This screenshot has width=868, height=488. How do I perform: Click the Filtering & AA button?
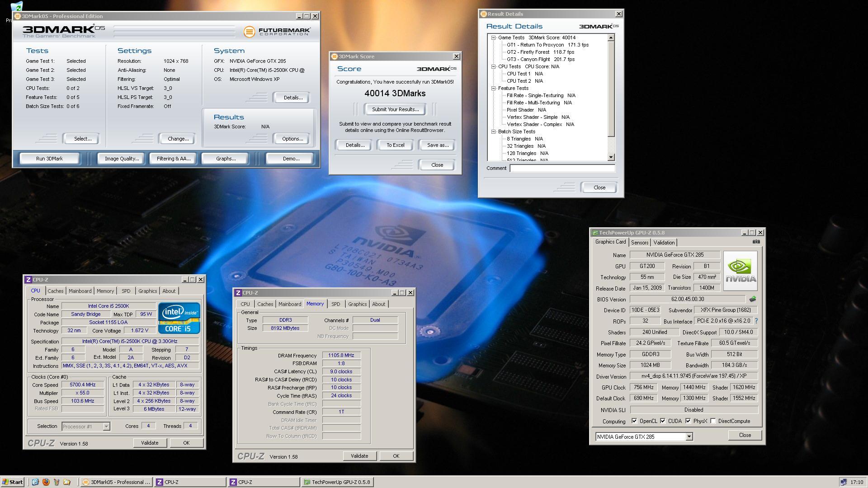tap(174, 159)
